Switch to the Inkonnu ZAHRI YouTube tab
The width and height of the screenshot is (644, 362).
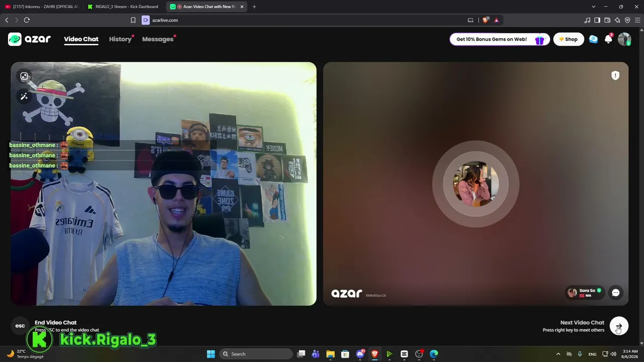click(42, 7)
